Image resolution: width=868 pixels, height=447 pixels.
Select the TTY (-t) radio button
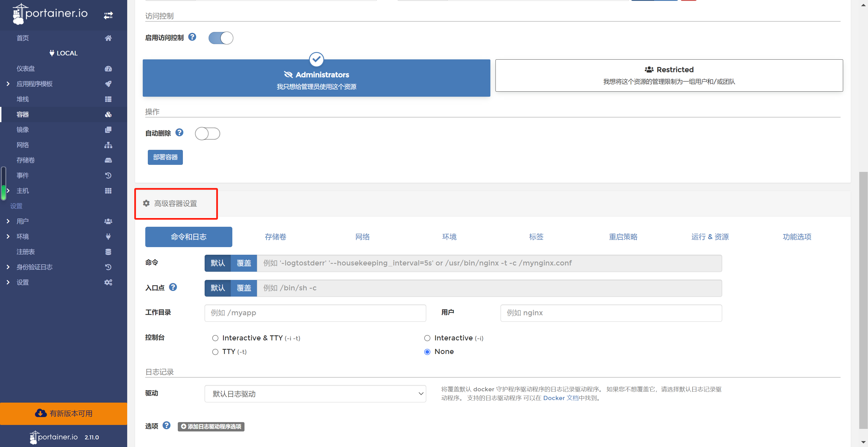pos(215,352)
